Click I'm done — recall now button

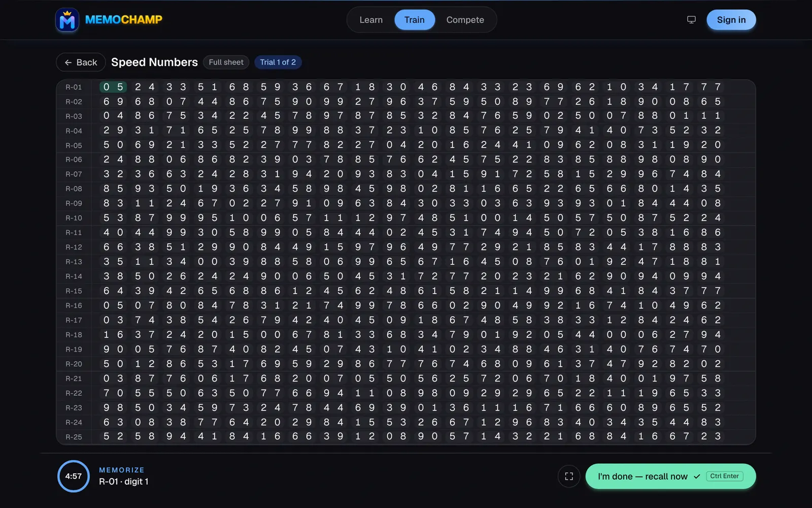pos(670,476)
